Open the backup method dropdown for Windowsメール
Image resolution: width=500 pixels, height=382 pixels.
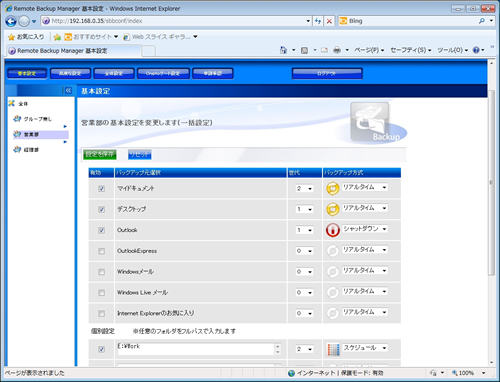click(365, 271)
